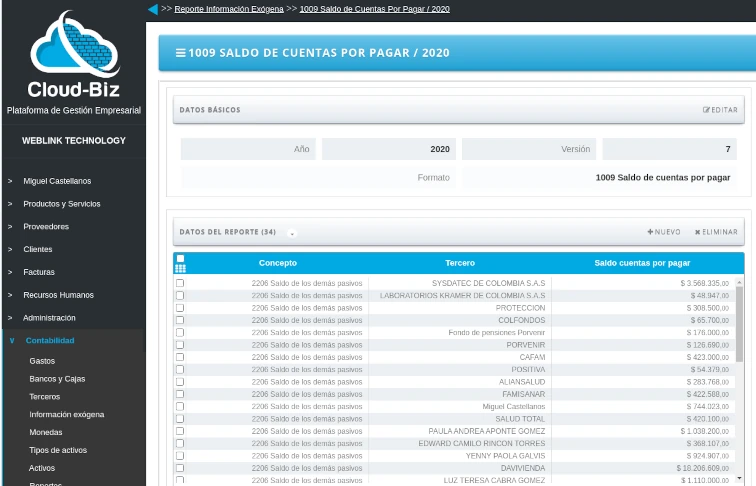The width and height of the screenshot is (756, 486).
Task: Select the Miguel Castellanos table cell
Action: 513,406
